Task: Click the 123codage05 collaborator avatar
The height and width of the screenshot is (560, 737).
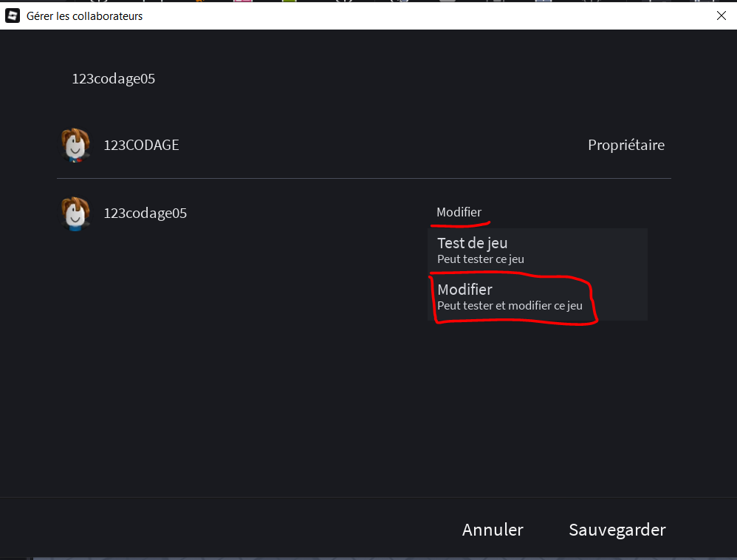Action: click(x=75, y=214)
